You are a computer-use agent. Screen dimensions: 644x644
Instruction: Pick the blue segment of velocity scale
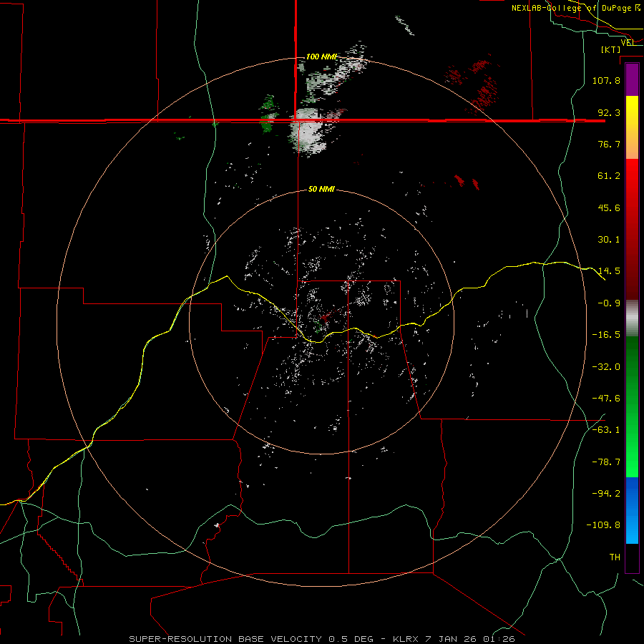pyautogui.click(x=632, y=510)
